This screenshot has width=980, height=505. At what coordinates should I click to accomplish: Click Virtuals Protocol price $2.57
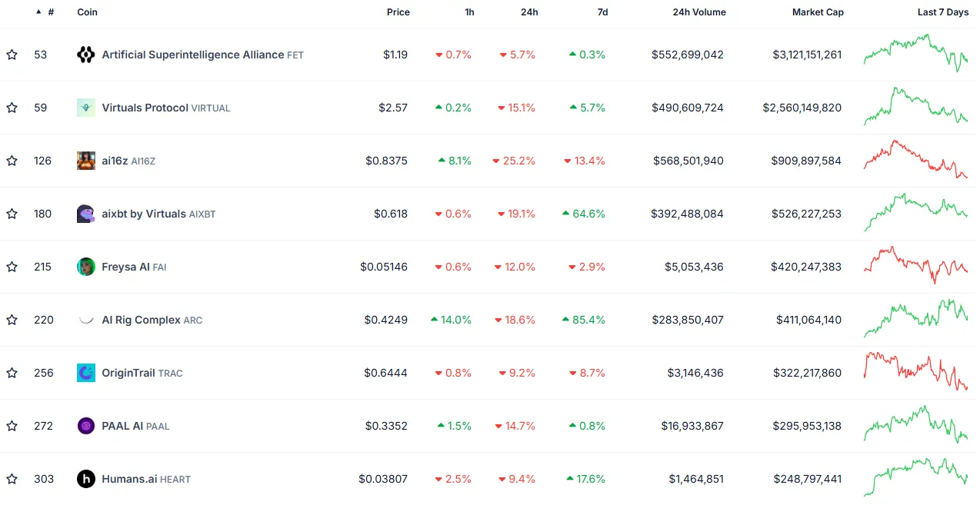pos(393,108)
